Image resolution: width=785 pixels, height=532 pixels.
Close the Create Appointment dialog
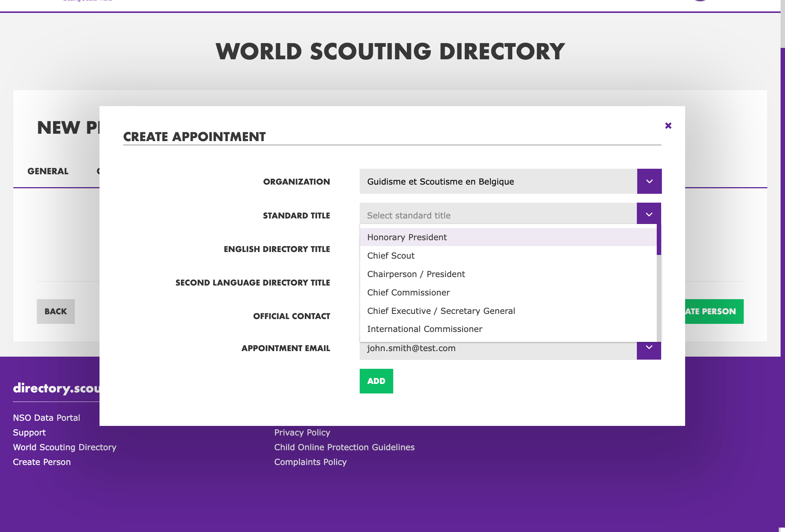point(668,126)
